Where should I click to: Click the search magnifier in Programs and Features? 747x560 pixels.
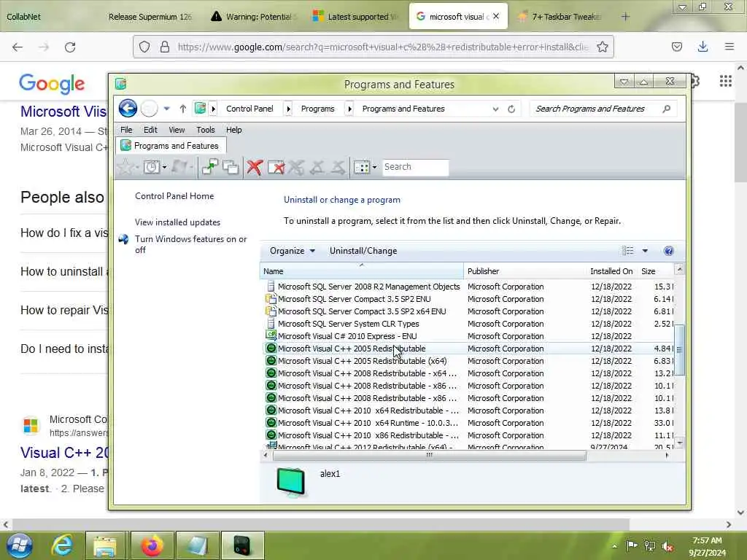667,109
